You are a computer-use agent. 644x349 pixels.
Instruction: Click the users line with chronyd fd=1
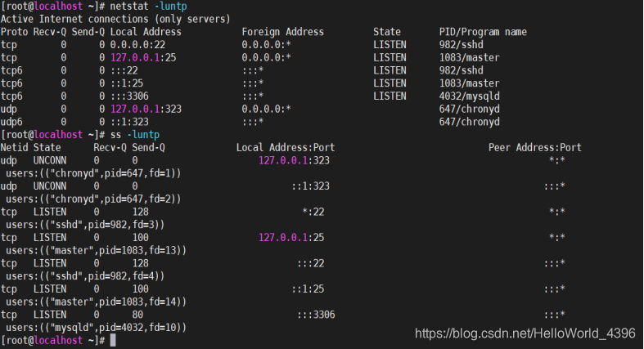[x=93, y=173]
